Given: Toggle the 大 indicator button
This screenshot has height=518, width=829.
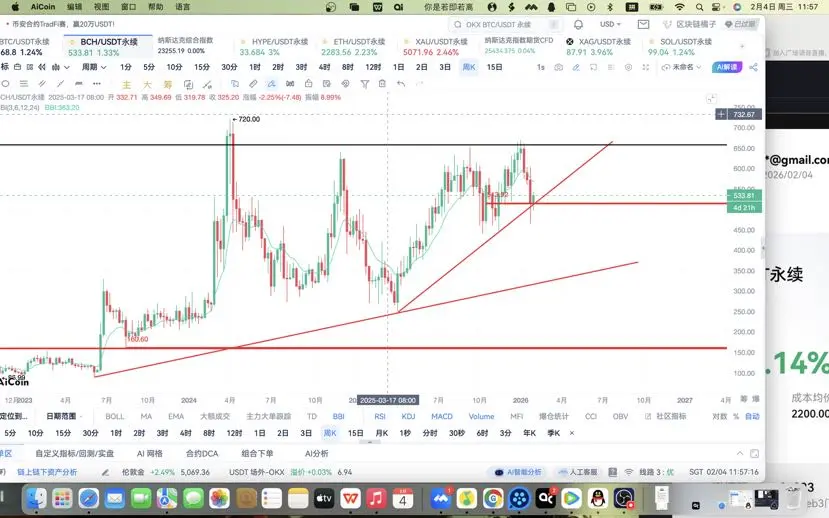Looking at the screenshot, I should coord(147,84).
